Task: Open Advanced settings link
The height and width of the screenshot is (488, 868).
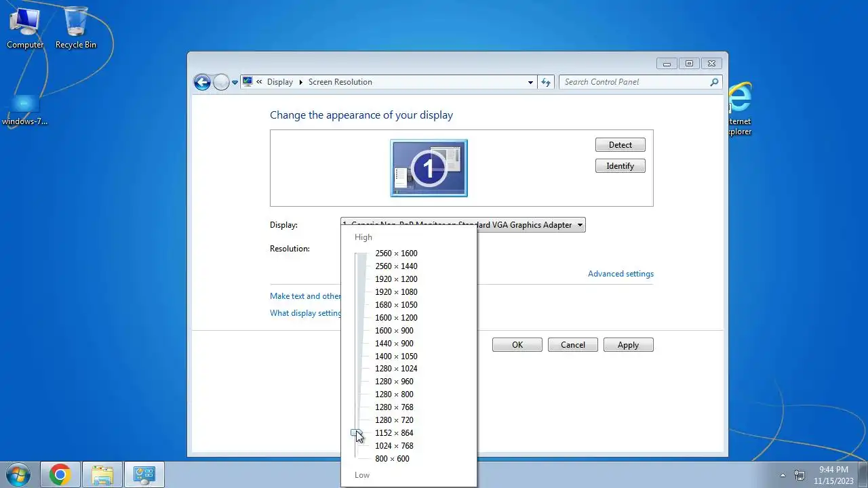Action: tap(620, 274)
